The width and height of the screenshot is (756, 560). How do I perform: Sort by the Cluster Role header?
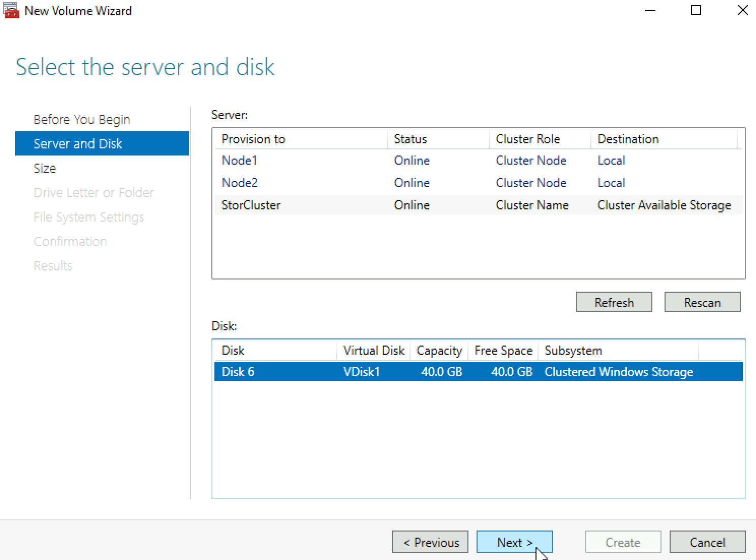(x=540, y=139)
